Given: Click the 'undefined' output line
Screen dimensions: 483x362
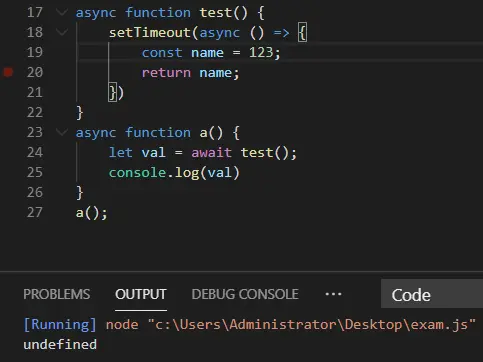Looking at the screenshot, I should pyautogui.click(x=60, y=344).
